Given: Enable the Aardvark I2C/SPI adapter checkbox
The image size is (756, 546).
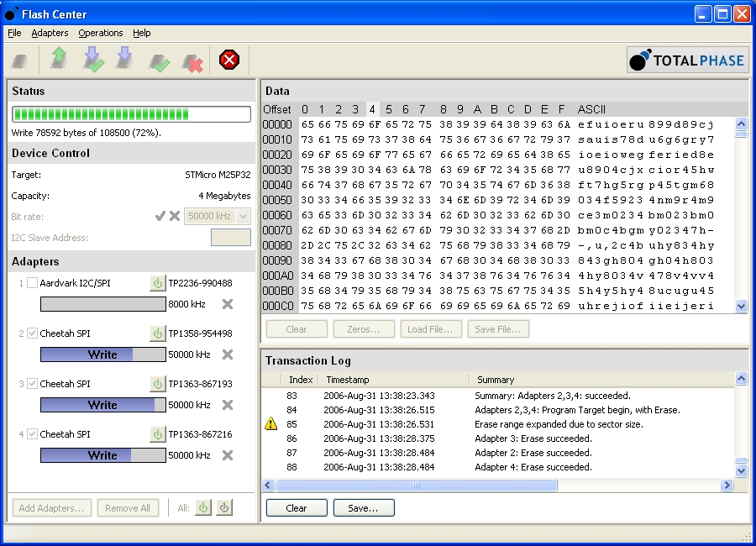Looking at the screenshot, I should pos(32,283).
